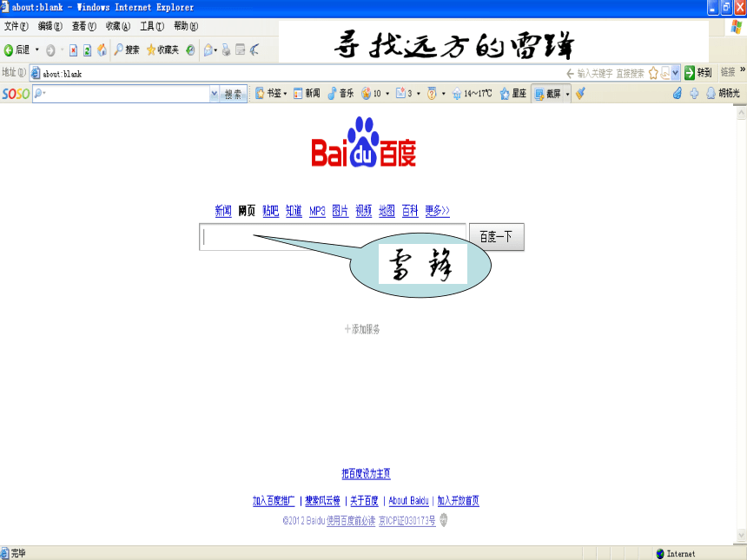Click the blue feather icon
Image resolution: width=747 pixels, height=560 pixels.
[678, 94]
